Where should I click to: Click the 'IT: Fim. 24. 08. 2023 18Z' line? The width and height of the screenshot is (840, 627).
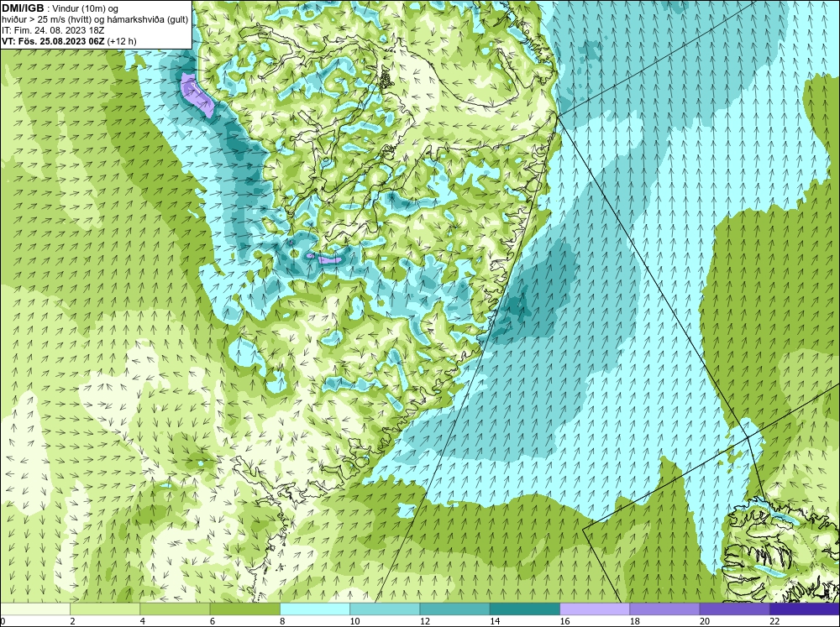(53, 30)
